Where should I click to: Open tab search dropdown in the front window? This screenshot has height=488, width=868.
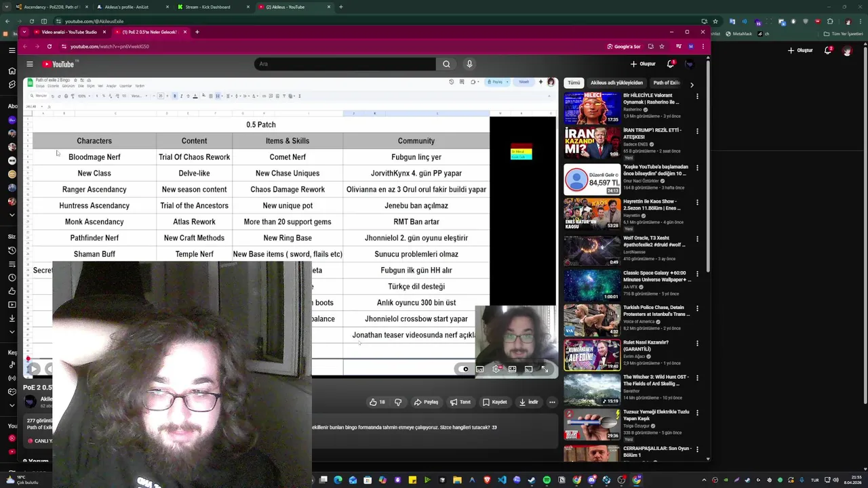pos(24,32)
